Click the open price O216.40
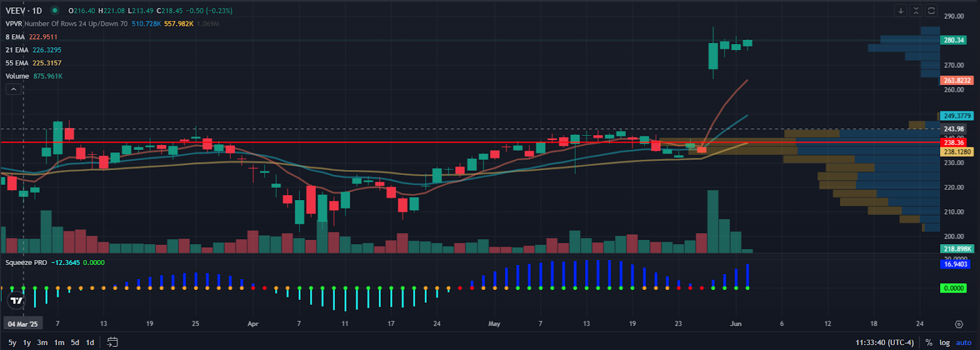 (x=81, y=10)
